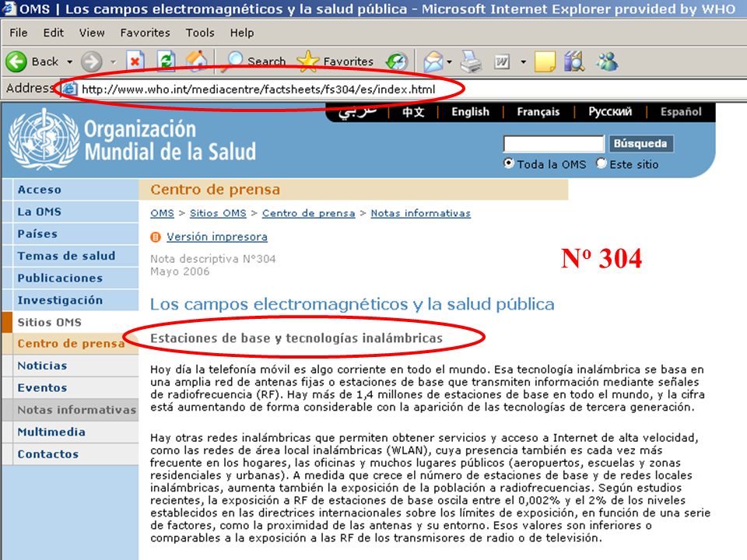
Task: Open the Research books icon
Action: point(574,61)
